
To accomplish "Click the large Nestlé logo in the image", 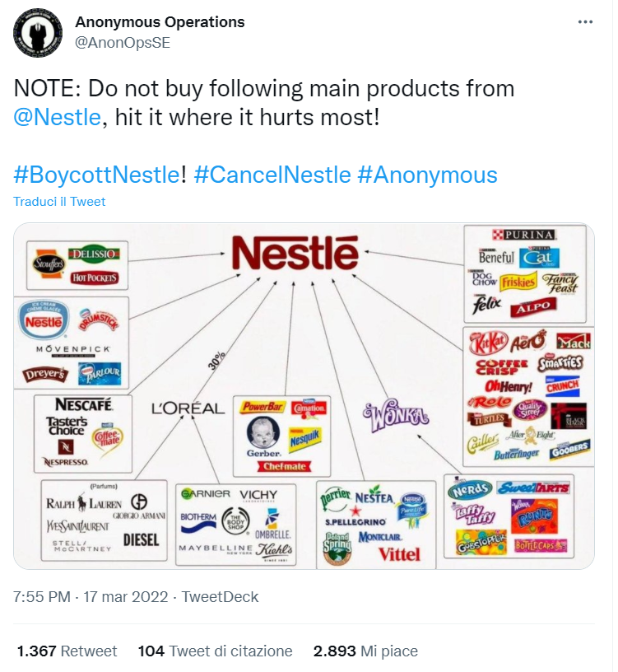I will (295, 253).
